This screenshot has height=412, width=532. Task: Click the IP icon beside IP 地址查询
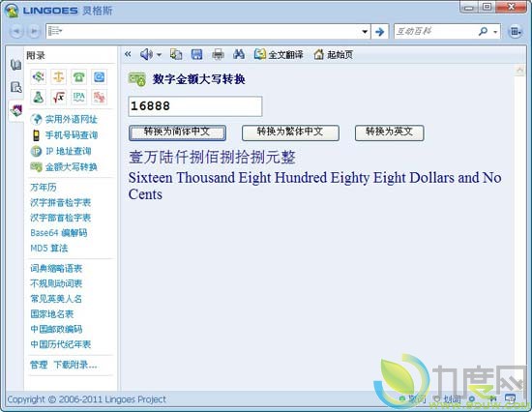coord(37,151)
